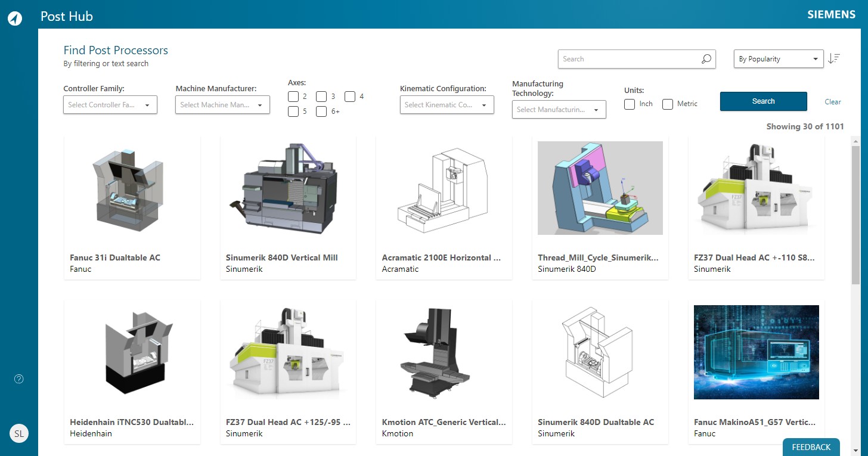Check the 2 axes checkbox
This screenshot has height=456, width=868.
pyautogui.click(x=293, y=96)
